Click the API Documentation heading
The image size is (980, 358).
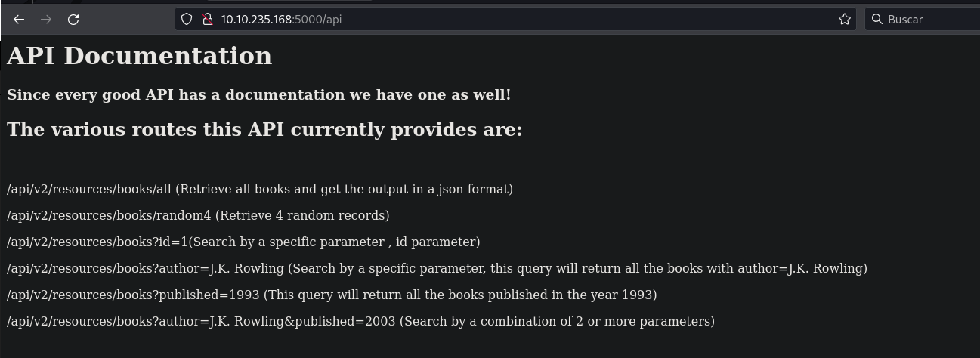pyautogui.click(x=139, y=56)
